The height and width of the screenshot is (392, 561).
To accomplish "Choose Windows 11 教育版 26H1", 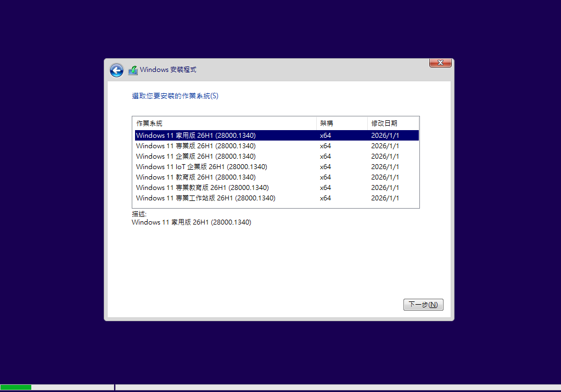I will 277,177.
